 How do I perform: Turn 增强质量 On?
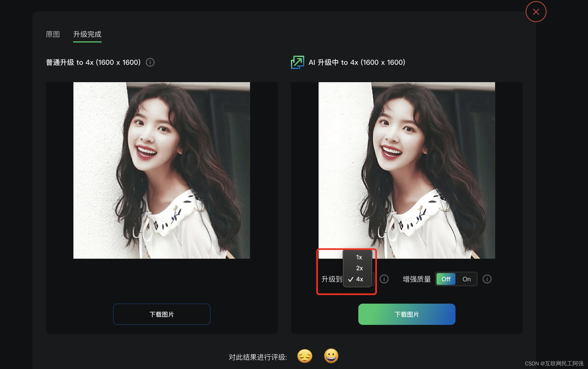467,279
